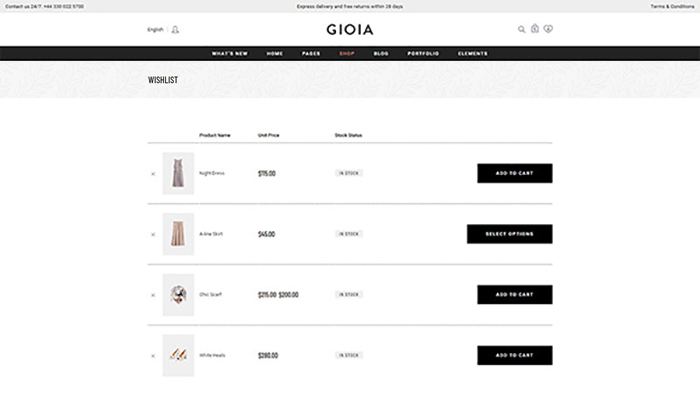Remove Night Dress from wishlist

point(153,174)
